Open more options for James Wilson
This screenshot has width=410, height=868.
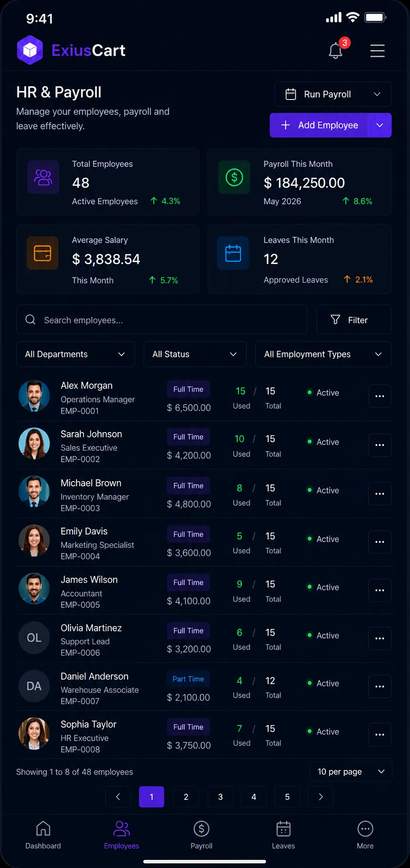[380, 590]
